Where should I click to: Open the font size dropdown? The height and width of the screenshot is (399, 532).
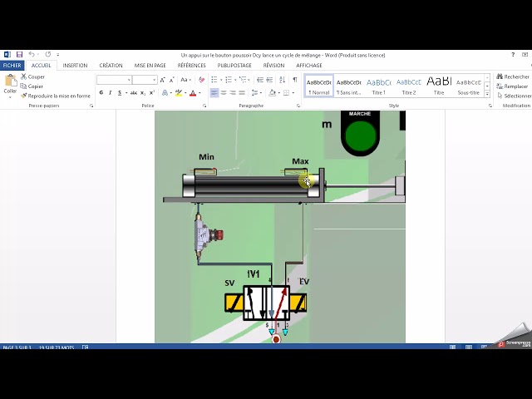[154, 80]
